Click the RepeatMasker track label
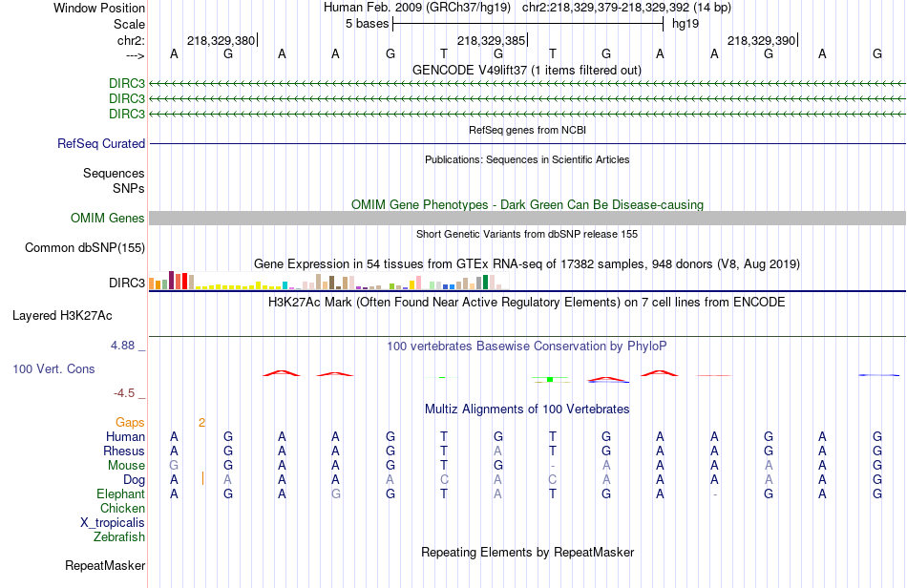Image resolution: width=907 pixels, height=588 pixels. (105, 565)
